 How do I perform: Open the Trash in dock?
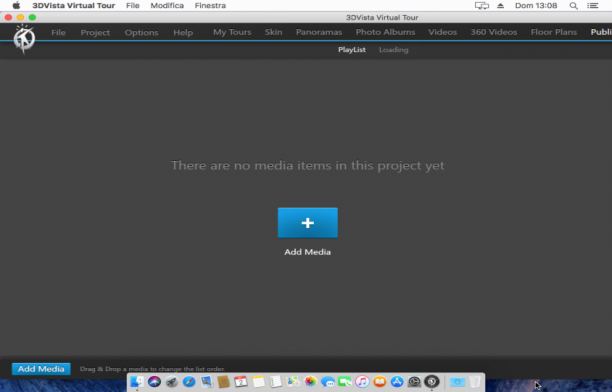click(475, 381)
